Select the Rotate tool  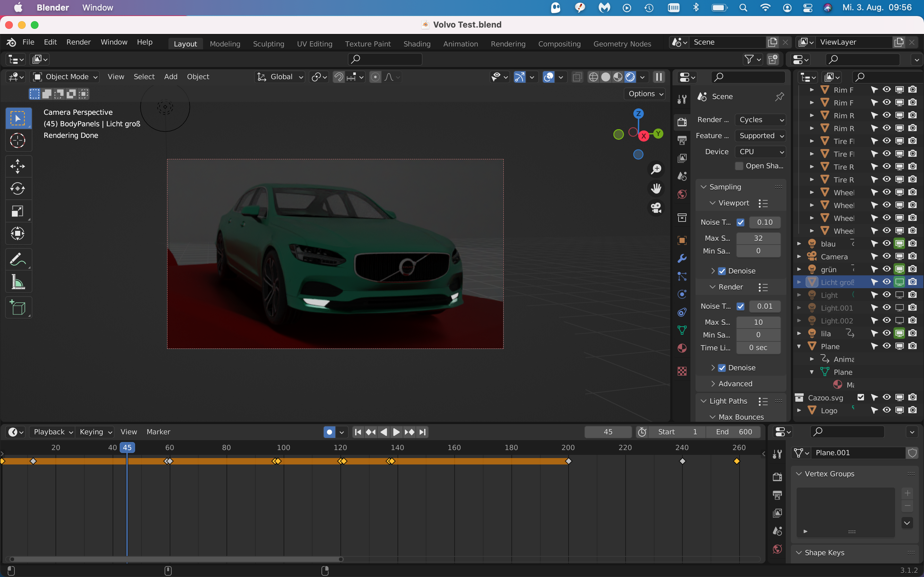(x=18, y=188)
